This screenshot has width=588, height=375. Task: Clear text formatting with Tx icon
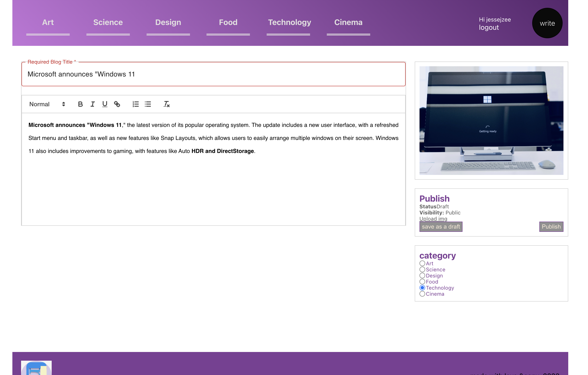(x=166, y=104)
